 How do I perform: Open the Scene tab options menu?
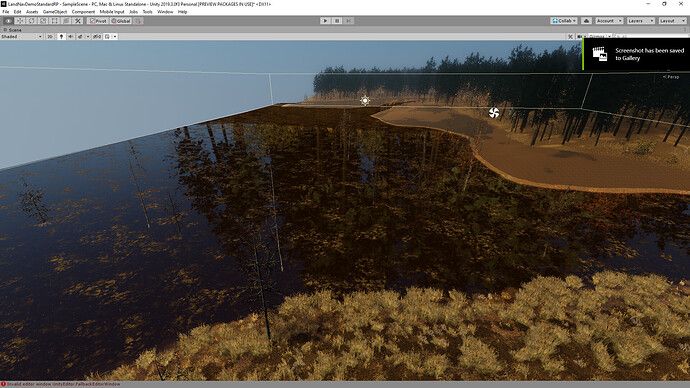click(x=685, y=30)
